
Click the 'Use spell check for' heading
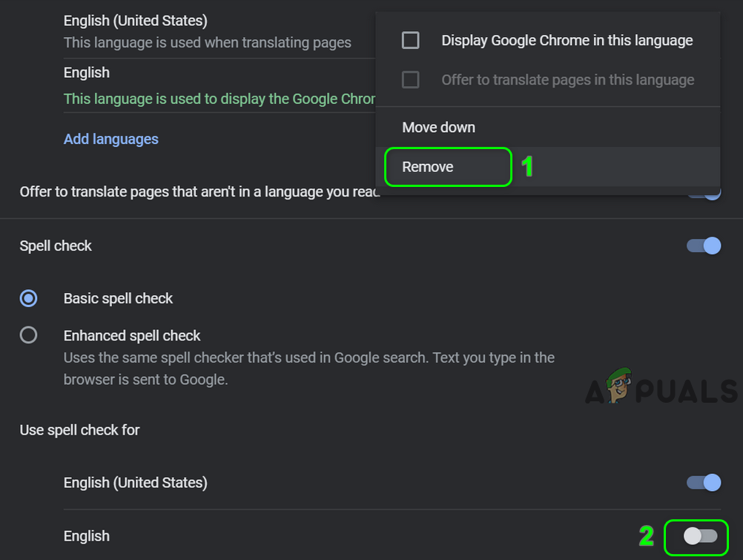point(79,430)
